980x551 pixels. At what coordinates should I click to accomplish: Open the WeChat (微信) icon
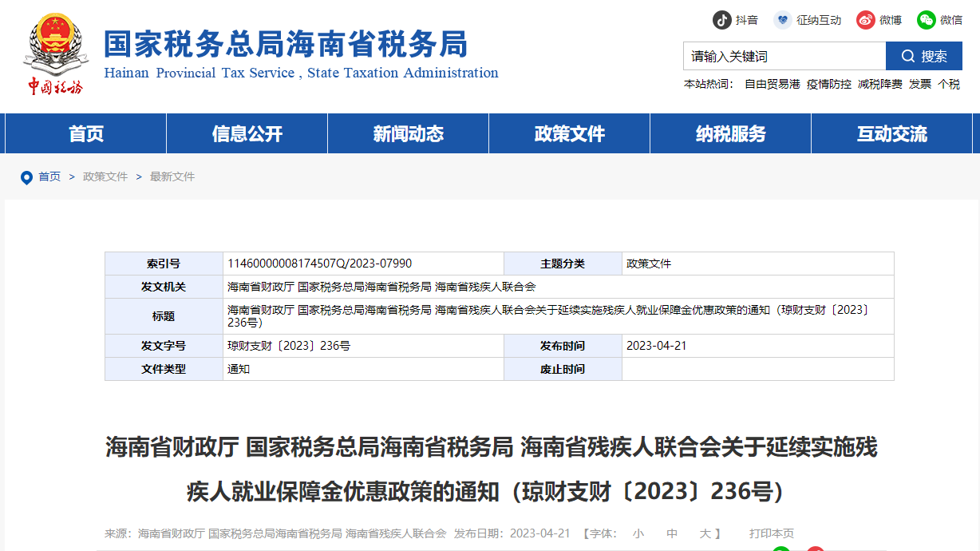(925, 20)
